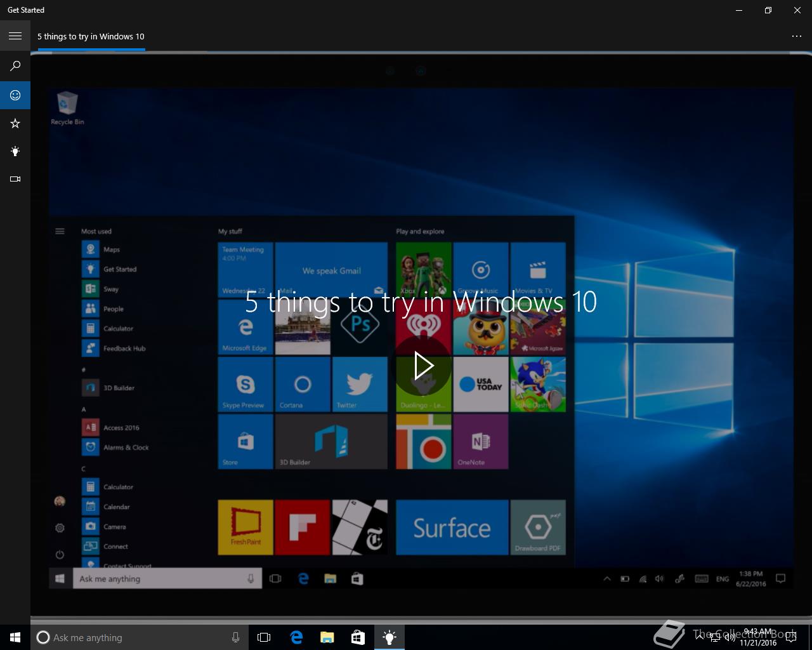The width and height of the screenshot is (812, 650).
Task: Open Task View from the taskbar
Action: pos(264,637)
